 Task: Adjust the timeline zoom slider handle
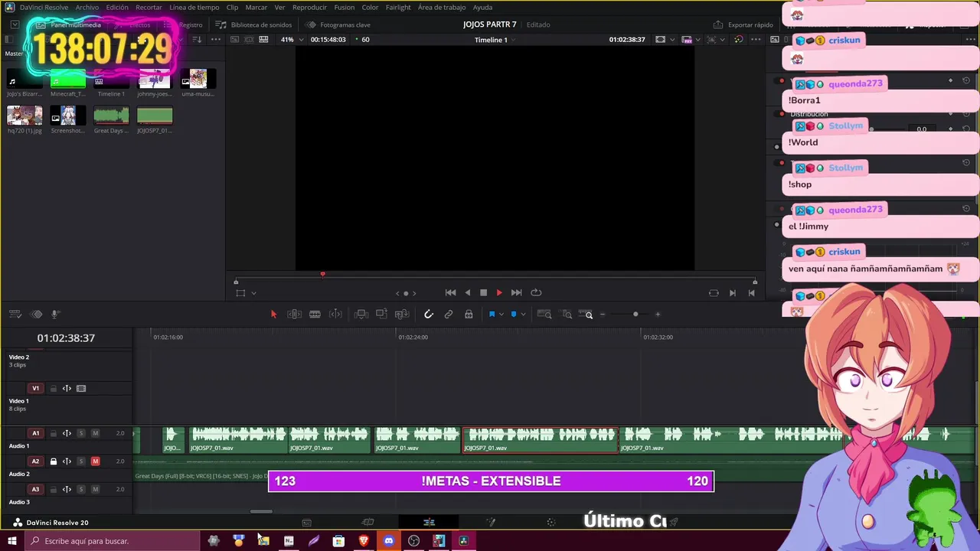tap(635, 315)
